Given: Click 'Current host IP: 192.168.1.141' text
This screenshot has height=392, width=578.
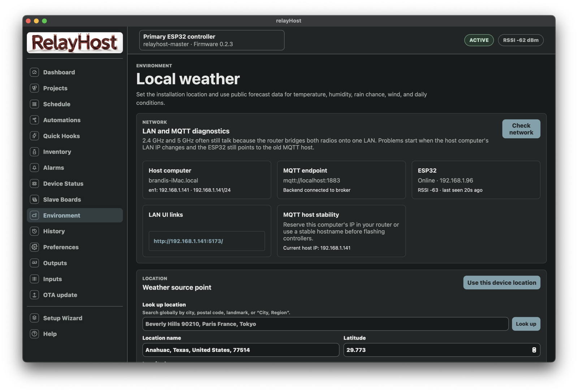Looking at the screenshot, I should click(317, 248).
